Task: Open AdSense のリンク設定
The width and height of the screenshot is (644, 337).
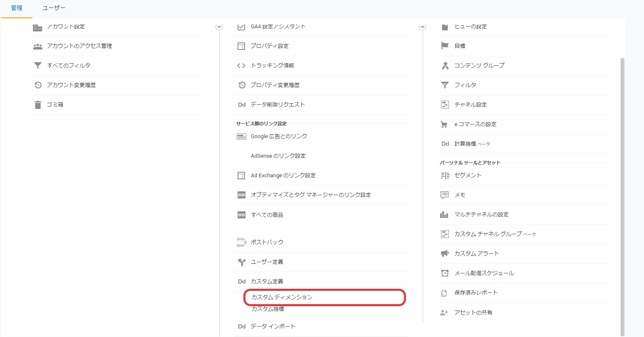Action: [x=278, y=156]
